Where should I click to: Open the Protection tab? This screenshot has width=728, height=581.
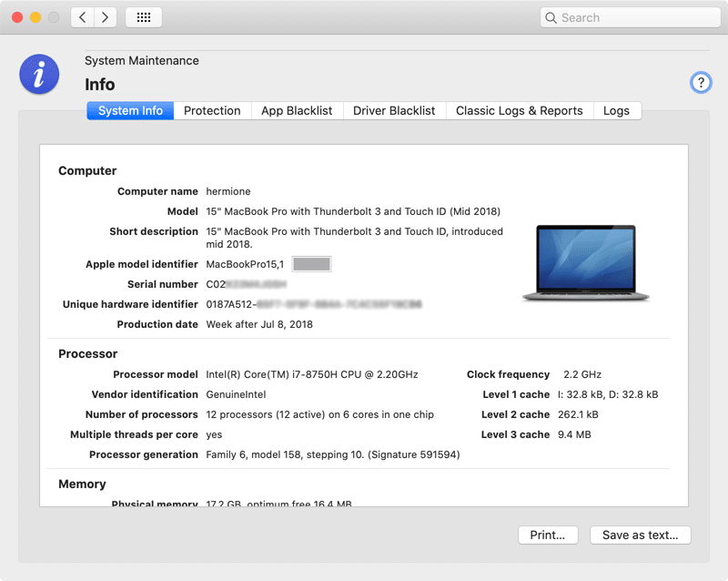click(x=212, y=110)
